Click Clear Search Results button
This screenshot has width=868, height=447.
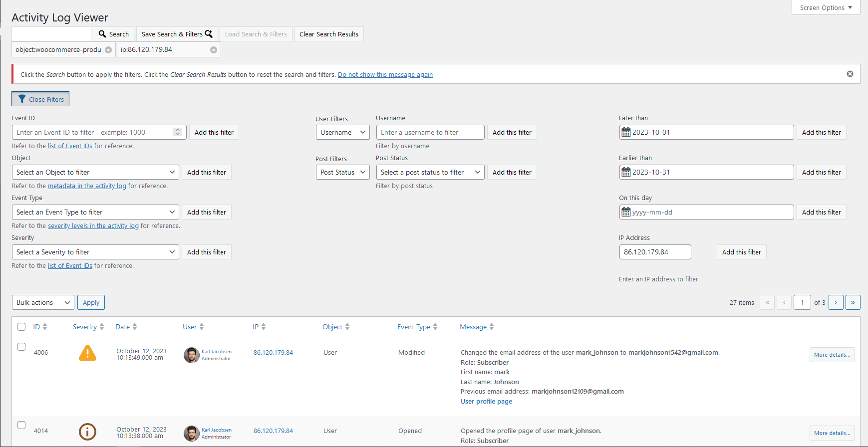[329, 34]
